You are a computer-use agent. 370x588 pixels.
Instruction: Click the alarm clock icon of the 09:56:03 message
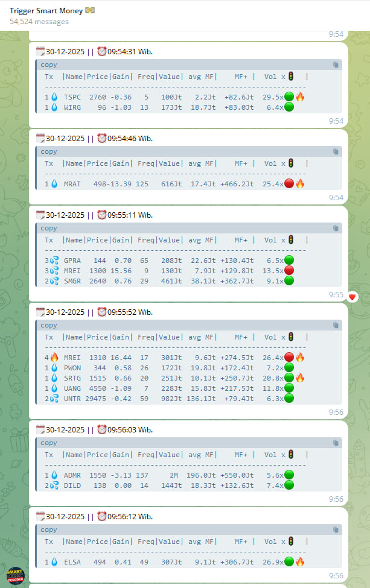pyautogui.click(x=101, y=429)
